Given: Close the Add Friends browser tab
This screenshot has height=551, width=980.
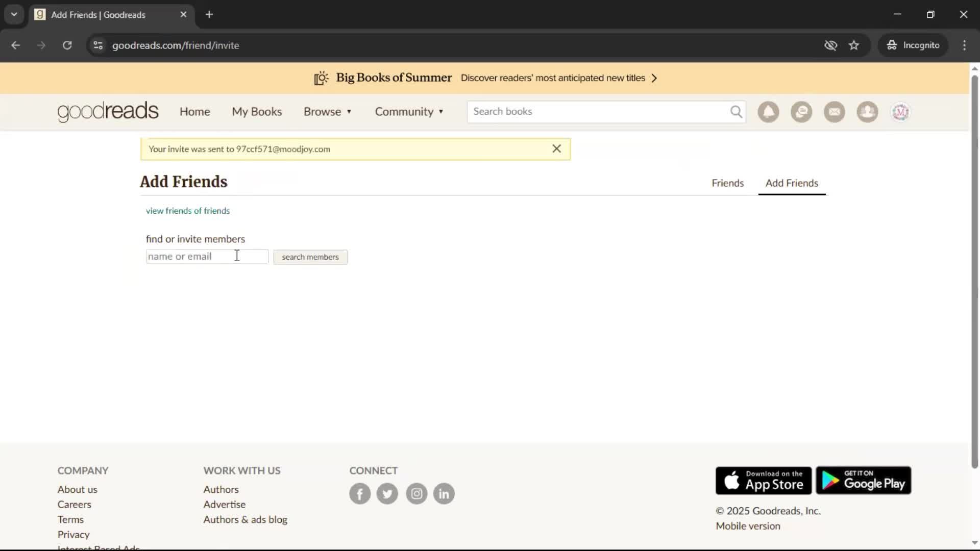Looking at the screenshot, I should 184,14.
